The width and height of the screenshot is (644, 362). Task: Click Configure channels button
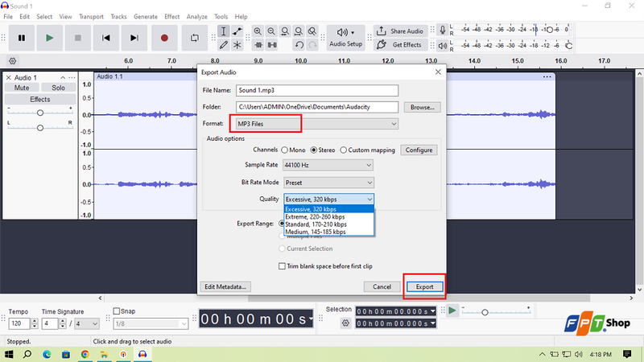coord(419,150)
